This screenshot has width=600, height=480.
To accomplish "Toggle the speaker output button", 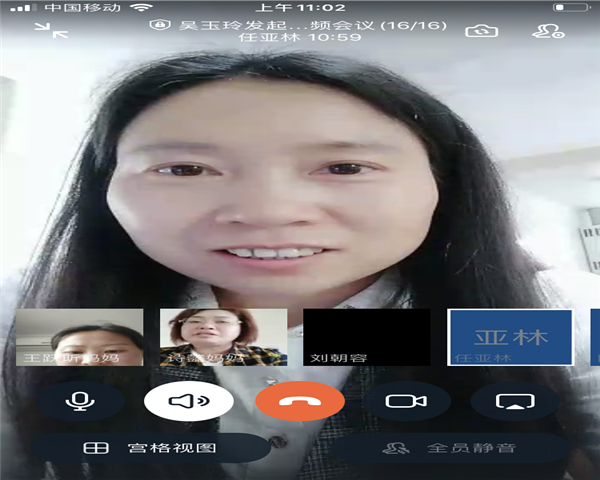I will click(x=189, y=401).
